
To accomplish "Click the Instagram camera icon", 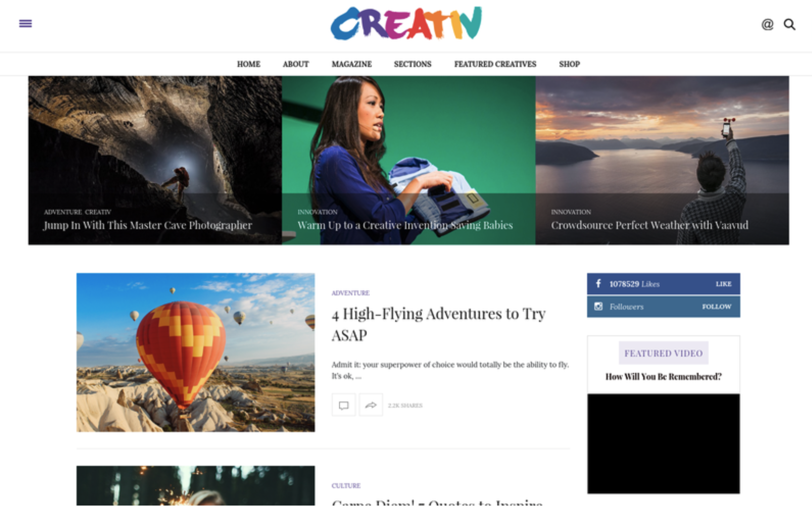I will point(598,307).
